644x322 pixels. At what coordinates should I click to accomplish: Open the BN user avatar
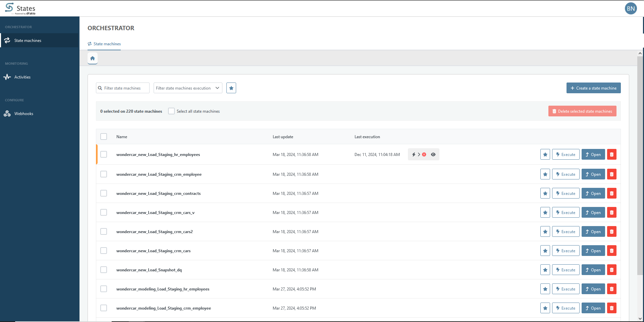point(631,8)
